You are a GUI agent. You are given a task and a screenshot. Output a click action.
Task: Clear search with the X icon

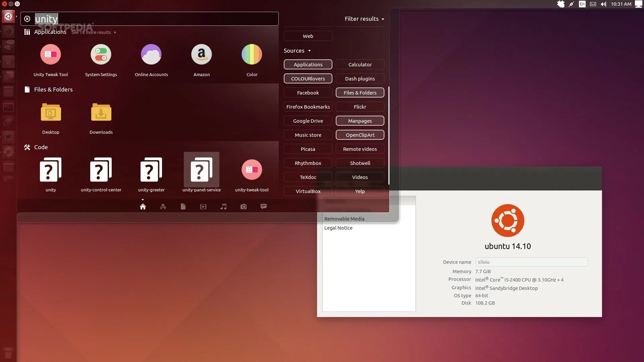[x=27, y=19]
